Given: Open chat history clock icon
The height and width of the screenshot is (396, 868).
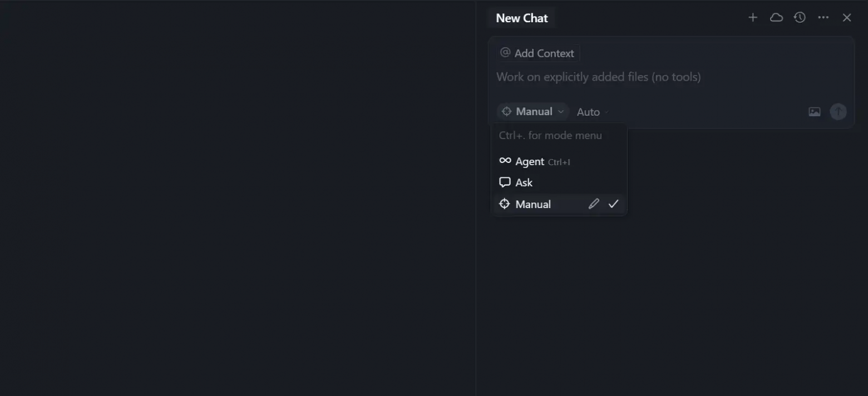Looking at the screenshot, I should click(x=800, y=18).
